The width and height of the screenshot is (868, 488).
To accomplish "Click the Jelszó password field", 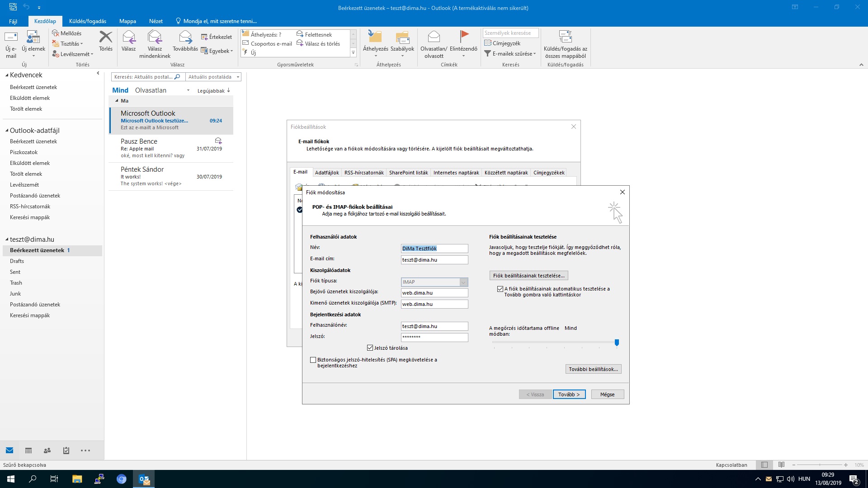I will click(x=434, y=337).
